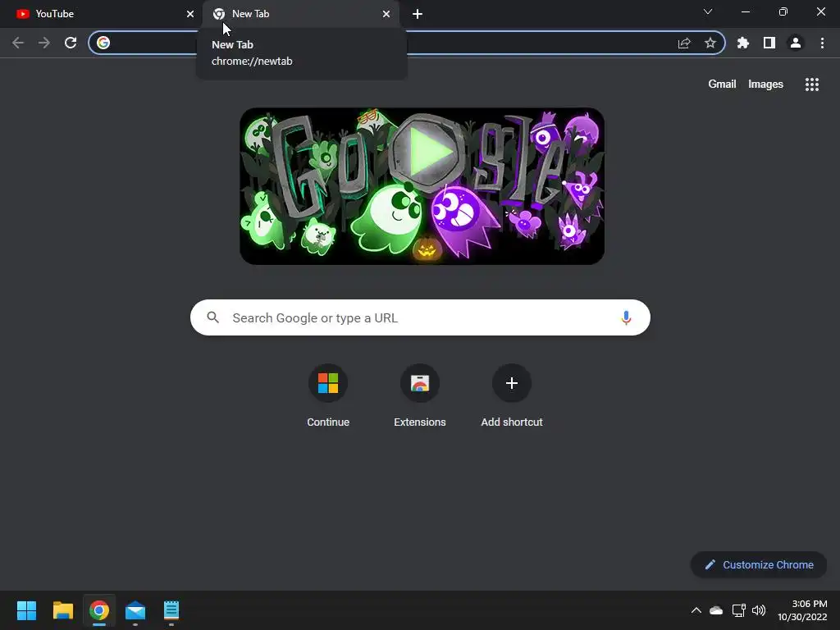Open the Extensions shortcut tile
The image size is (840, 630).
coord(420,396)
